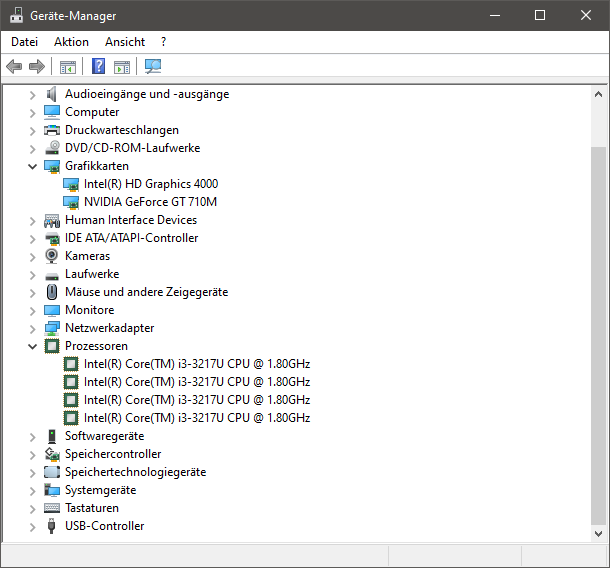Viewport: 610px width, 568px height.
Task: Click the printer icon for Druckwarteschlangen
Action: (x=52, y=130)
